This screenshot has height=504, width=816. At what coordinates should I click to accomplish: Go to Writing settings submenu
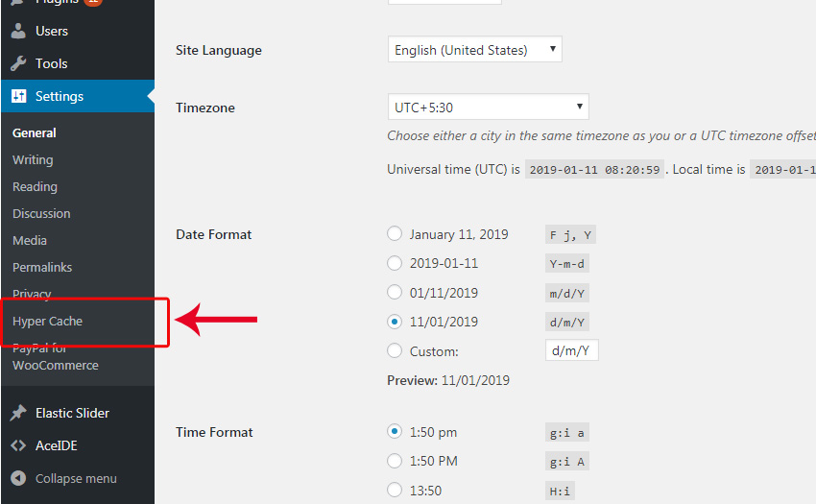(33, 160)
